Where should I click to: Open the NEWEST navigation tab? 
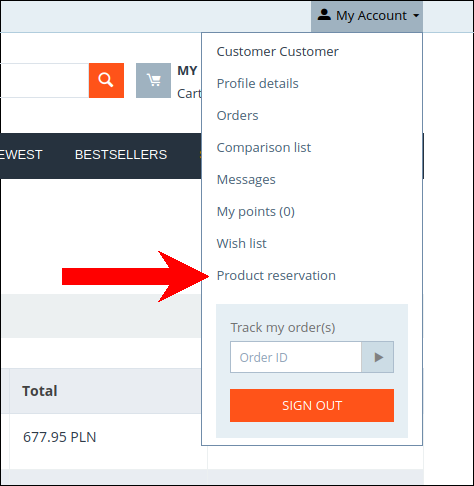(21, 155)
